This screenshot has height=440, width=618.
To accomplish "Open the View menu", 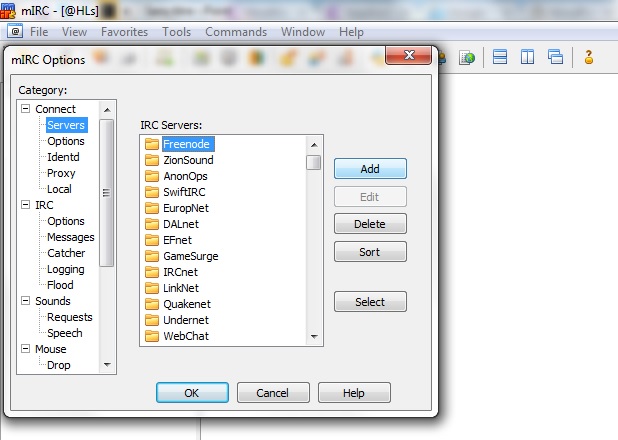I will (74, 32).
